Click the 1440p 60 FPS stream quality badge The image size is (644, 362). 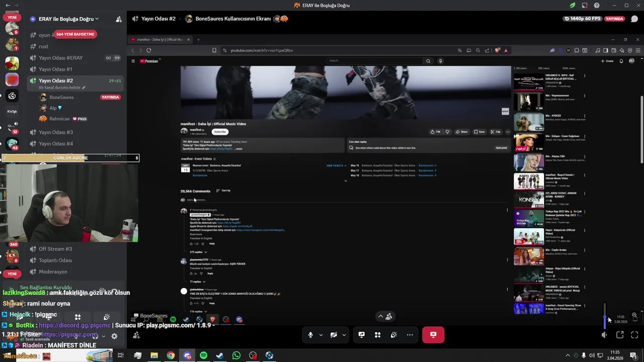coord(583,19)
